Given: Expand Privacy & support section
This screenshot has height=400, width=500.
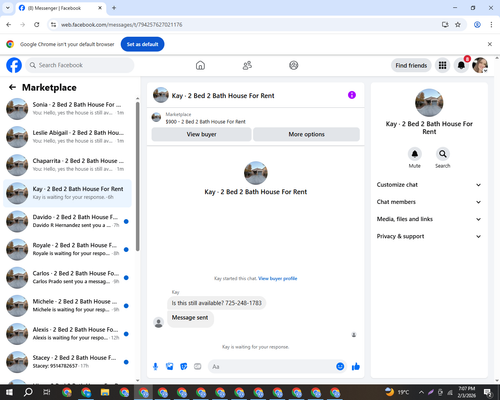Looking at the screenshot, I should coord(429,236).
